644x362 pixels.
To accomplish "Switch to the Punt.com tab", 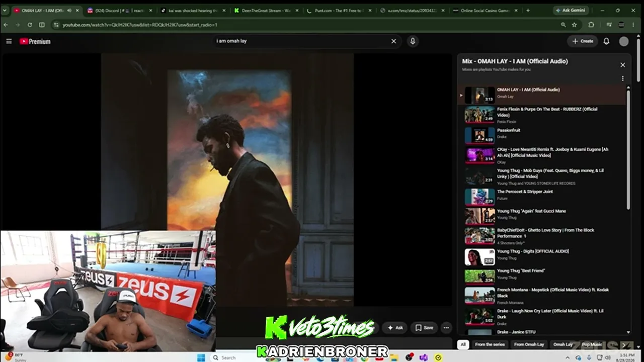I will tap(340, 11).
